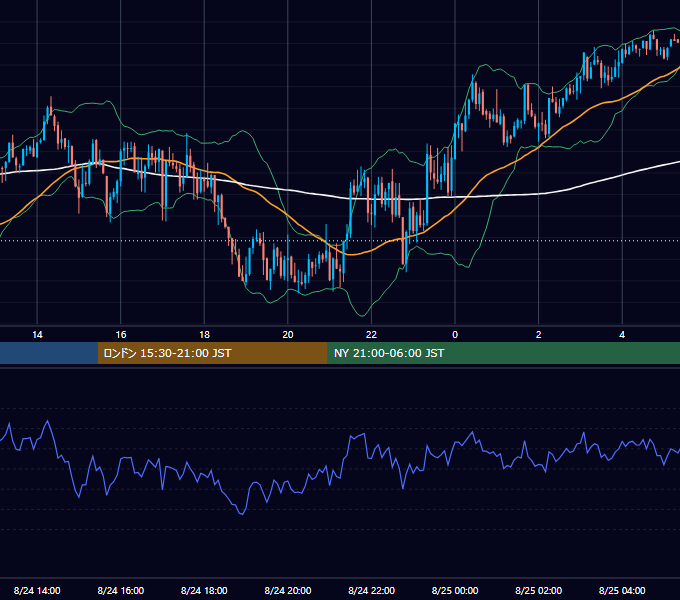This screenshot has width=680, height=600.
Task: Click the 2 hour axis label
Action: coord(539,335)
